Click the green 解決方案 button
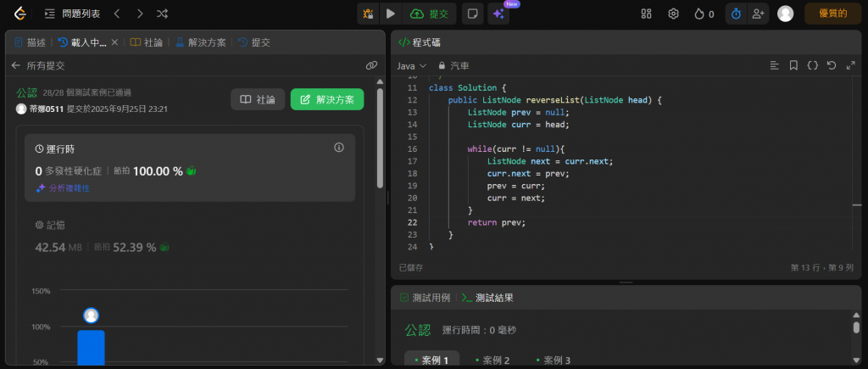 coord(327,99)
